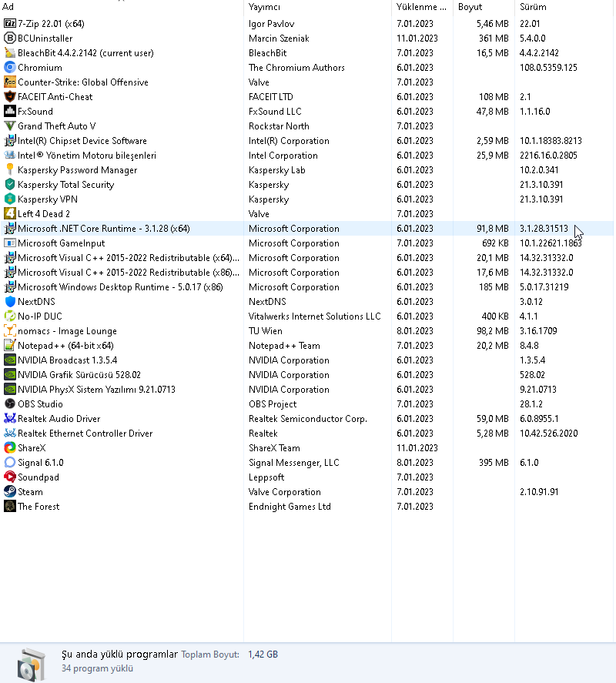Viewport: 616px width, 683px height.
Task: Select the BCUninstaller icon
Action: [x=9, y=39]
